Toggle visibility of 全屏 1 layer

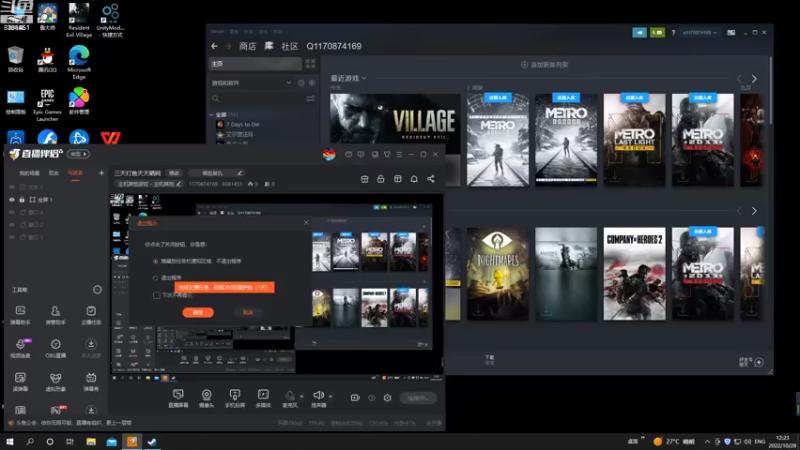[12, 199]
